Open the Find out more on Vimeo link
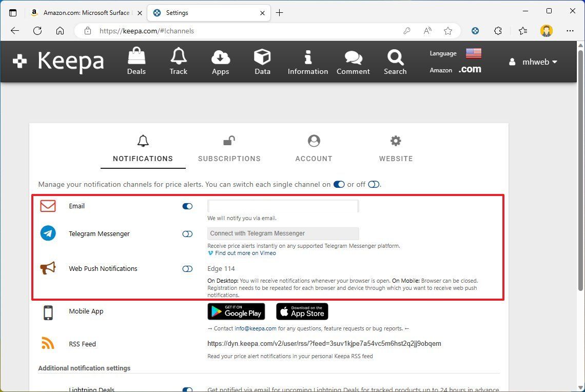 [x=245, y=253]
